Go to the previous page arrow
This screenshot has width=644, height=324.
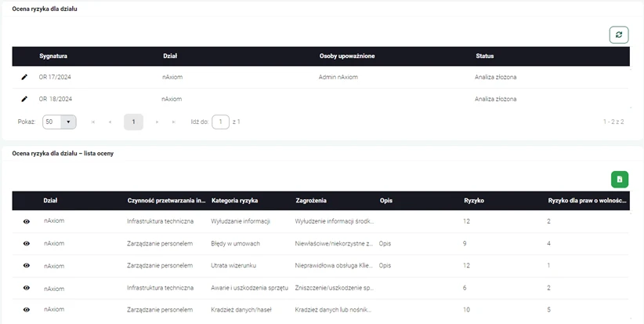pyautogui.click(x=110, y=122)
